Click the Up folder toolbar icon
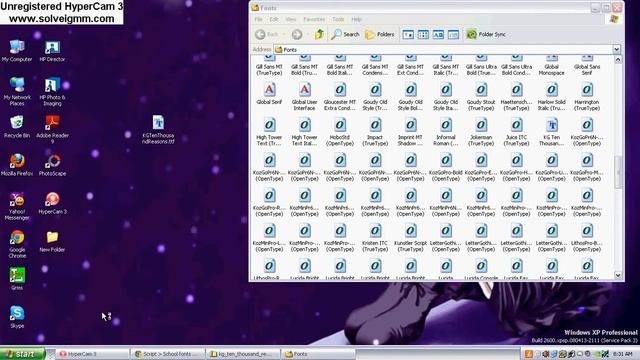This screenshot has width=640, height=360. 319,34
